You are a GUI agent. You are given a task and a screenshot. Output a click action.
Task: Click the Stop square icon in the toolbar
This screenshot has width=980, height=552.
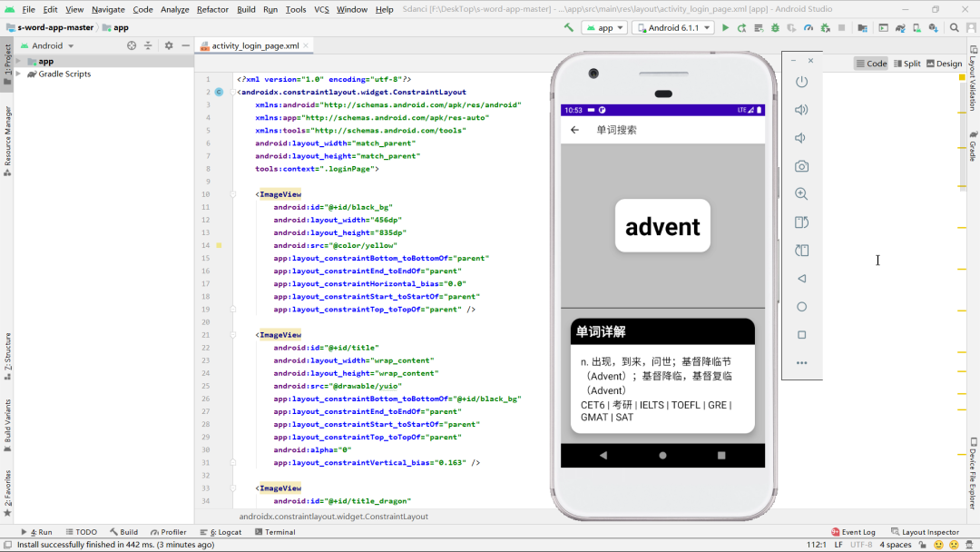pyautogui.click(x=842, y=27)
